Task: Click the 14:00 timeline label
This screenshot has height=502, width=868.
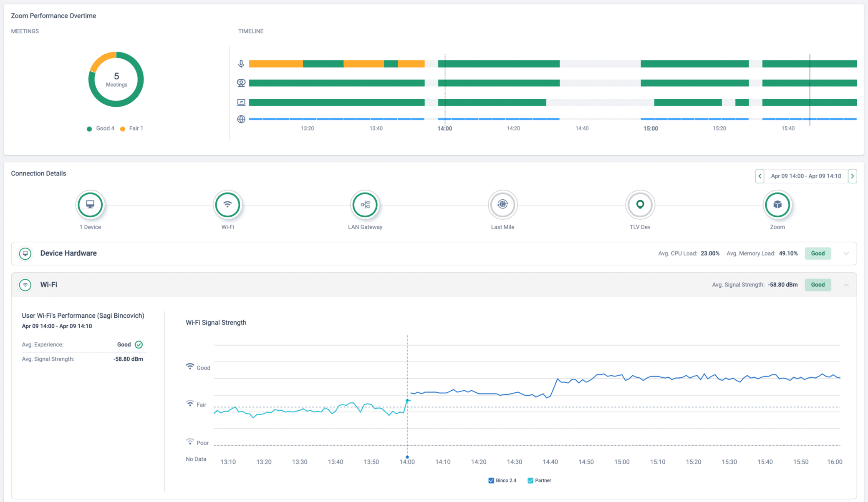Action: point(444,128)
